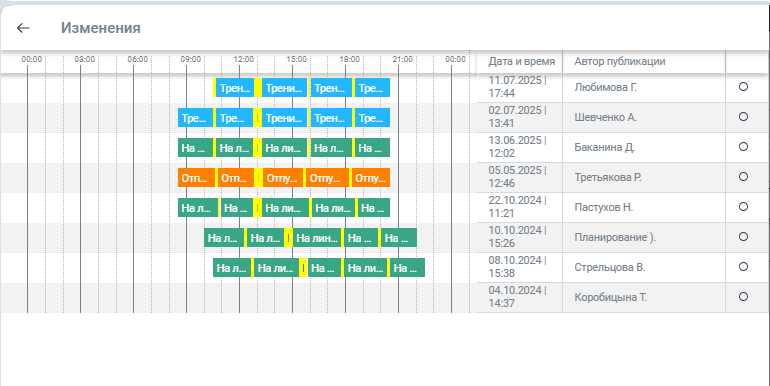Viewport: 770px width, 386px height.
Task: Click author name 'Коробицына Т.'
Action: pos(610,297)
